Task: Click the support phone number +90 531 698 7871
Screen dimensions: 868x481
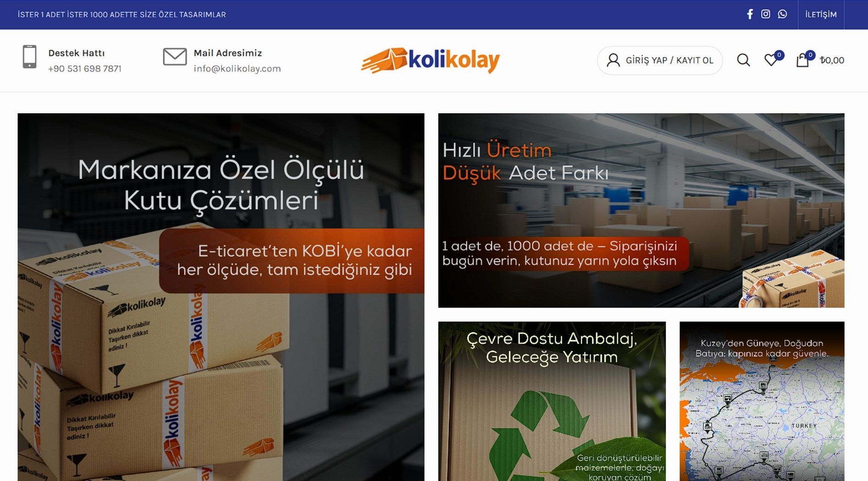Action: pyautogui.click(x=85, y=69)
